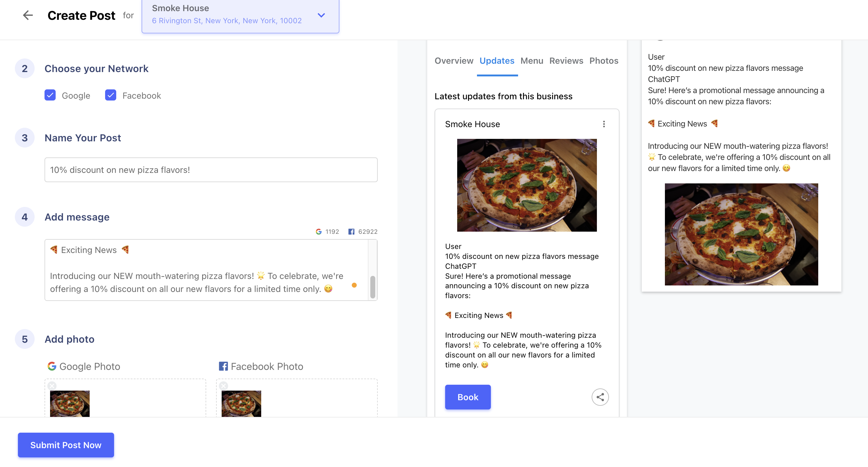
Task: Click the Book button in preview
Action: tap(468, 397)
